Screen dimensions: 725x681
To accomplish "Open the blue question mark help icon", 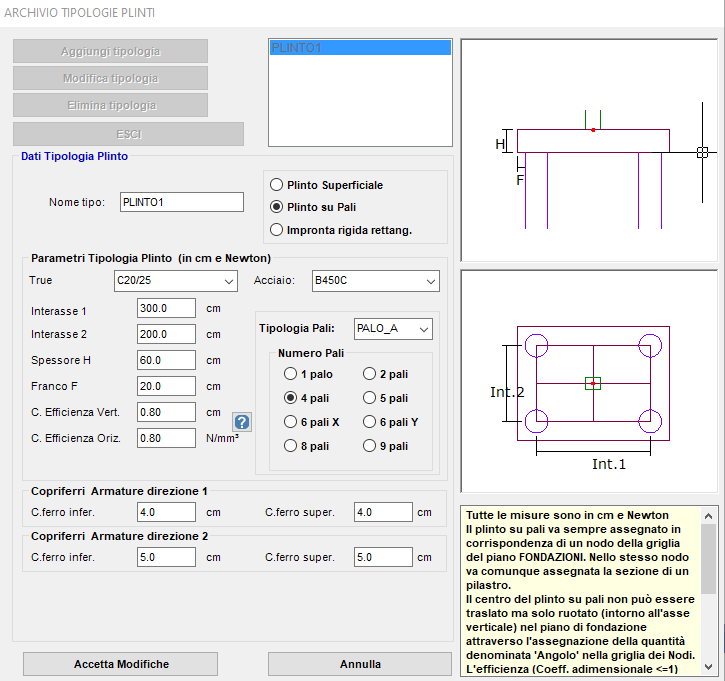I will [x=242, y=422].
